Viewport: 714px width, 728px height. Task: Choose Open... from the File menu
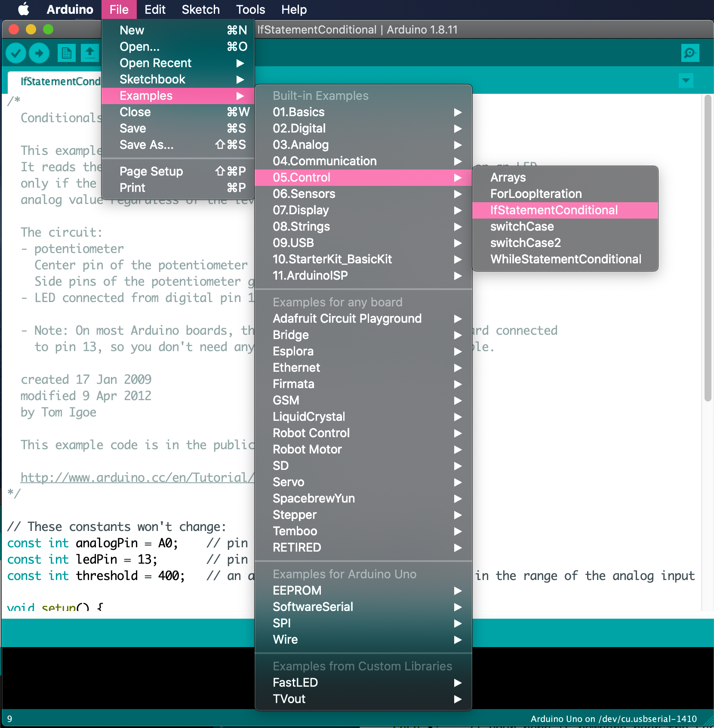178,46
